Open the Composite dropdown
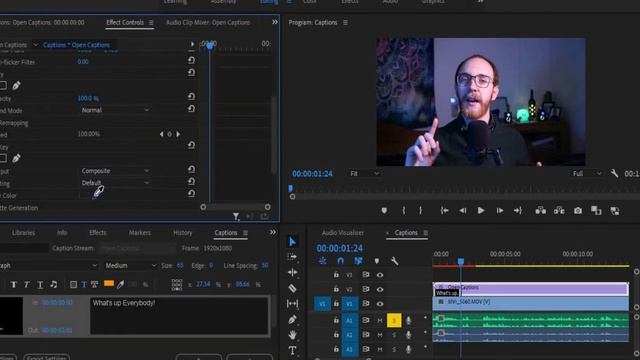640x360 pixels. pyautogui.click(x=115, y=171)
